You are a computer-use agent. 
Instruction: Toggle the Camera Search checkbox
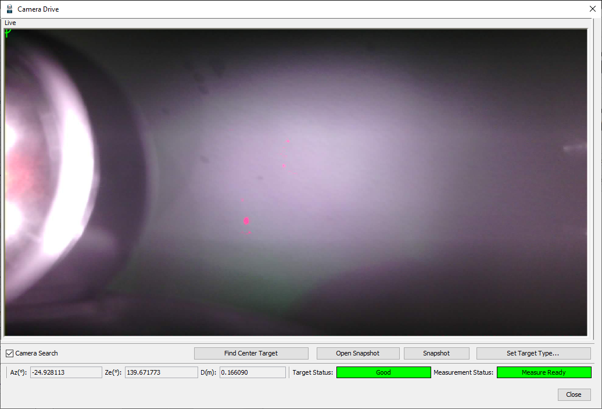coord(10,353)
